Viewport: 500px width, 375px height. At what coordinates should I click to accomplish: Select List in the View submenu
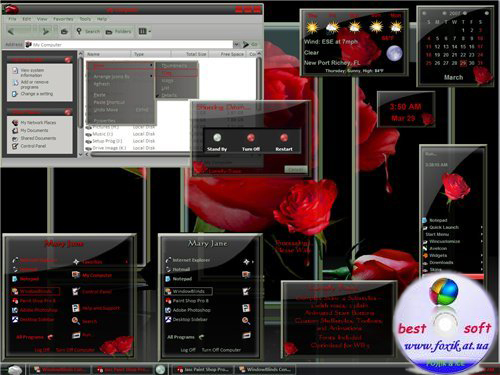pyautogui.click(x=177, y=88)
